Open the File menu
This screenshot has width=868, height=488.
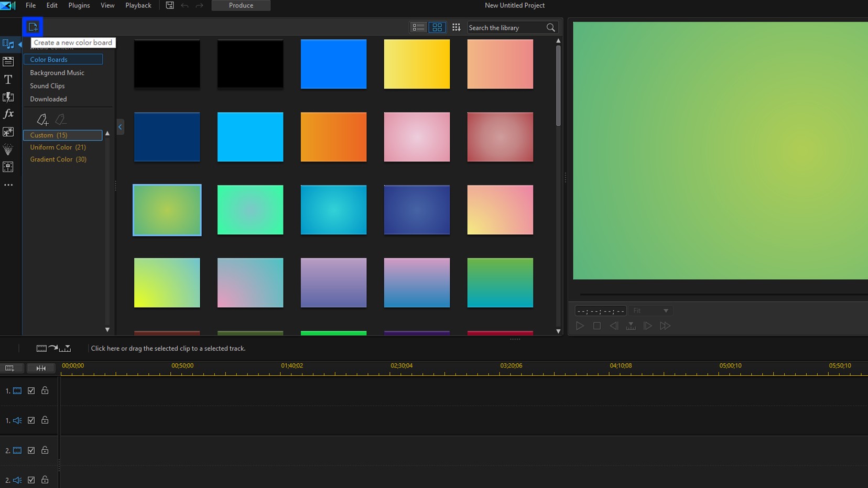[31, 5]
